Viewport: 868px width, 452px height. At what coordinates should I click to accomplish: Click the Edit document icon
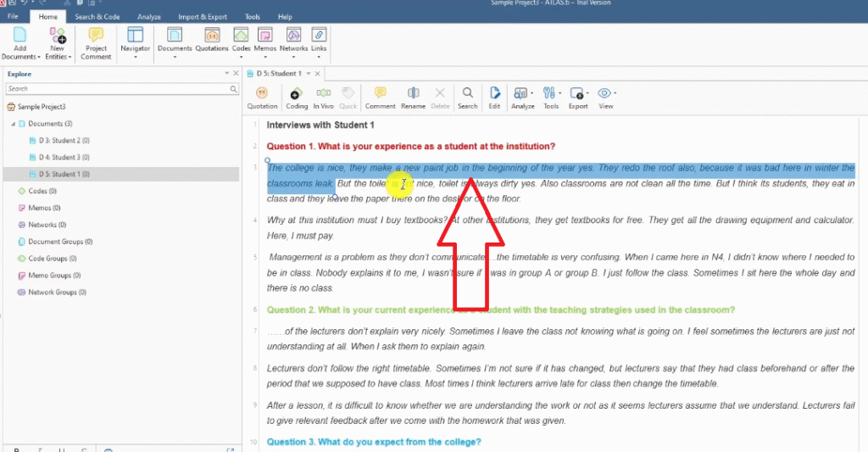[x=494, y=98]
